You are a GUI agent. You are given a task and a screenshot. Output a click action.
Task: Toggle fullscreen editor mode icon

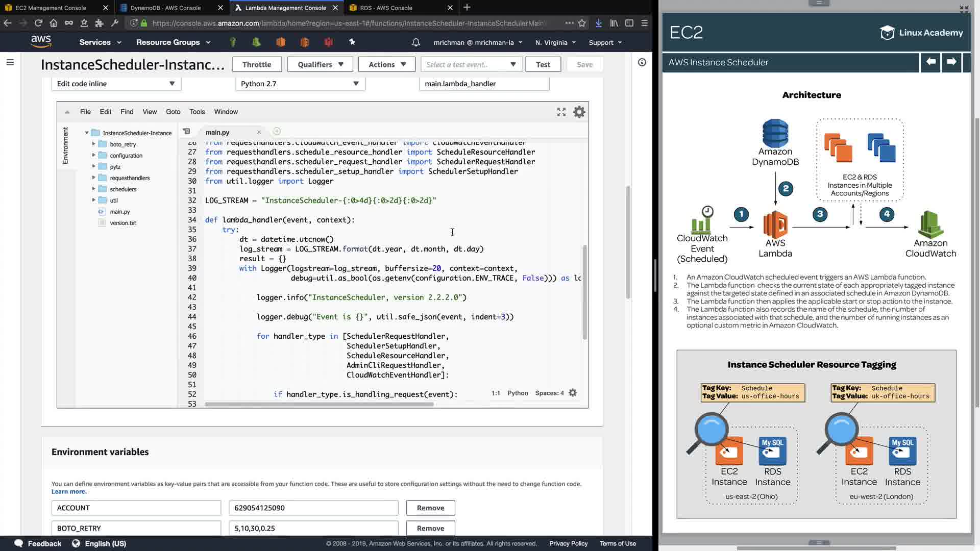pyautogui.click(x=561, y=112)
